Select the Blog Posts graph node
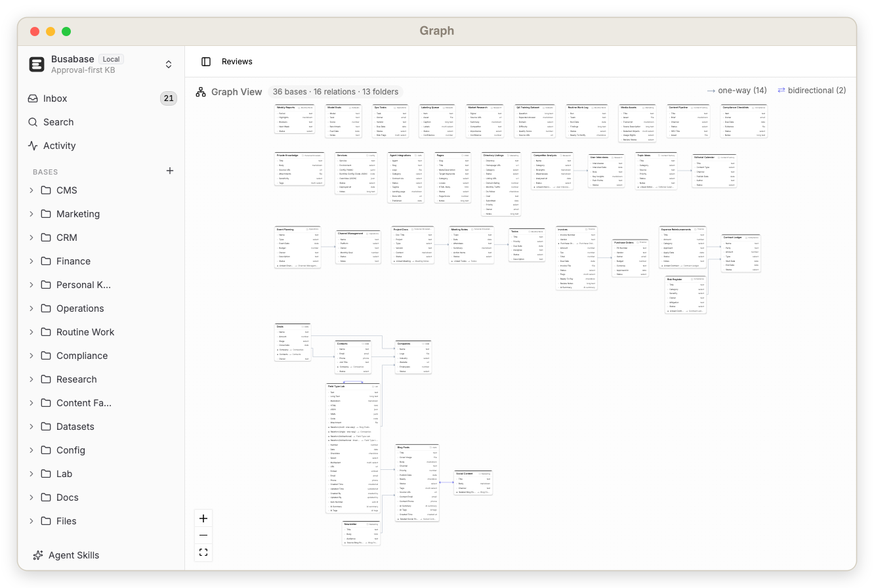The height and width of the screenshot is (588, 874). 417,484
